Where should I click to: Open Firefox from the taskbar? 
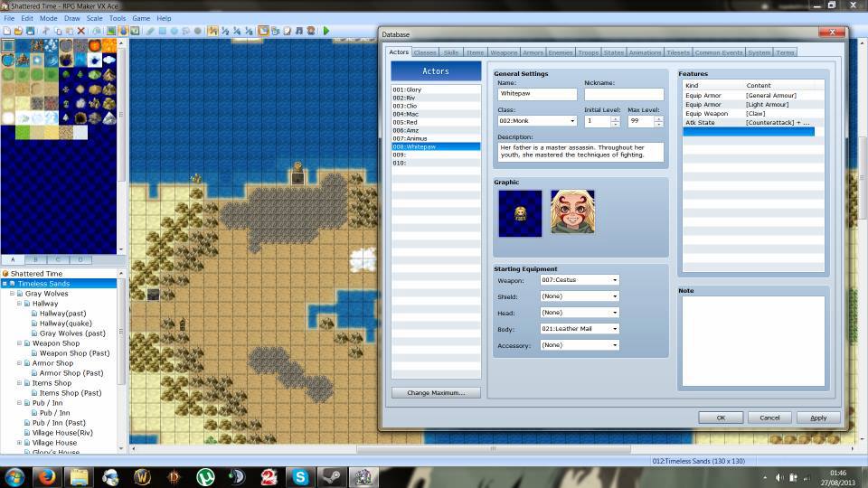point(47,476)
